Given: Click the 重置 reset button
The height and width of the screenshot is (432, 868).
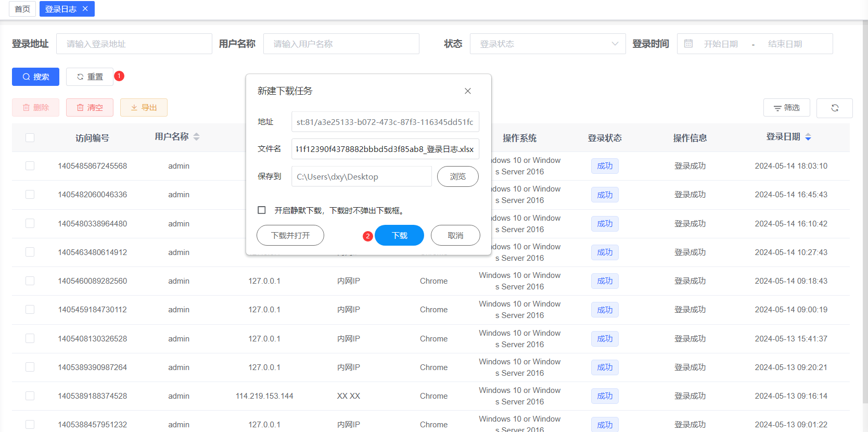Looking at the screenshot, I should 90,77.
